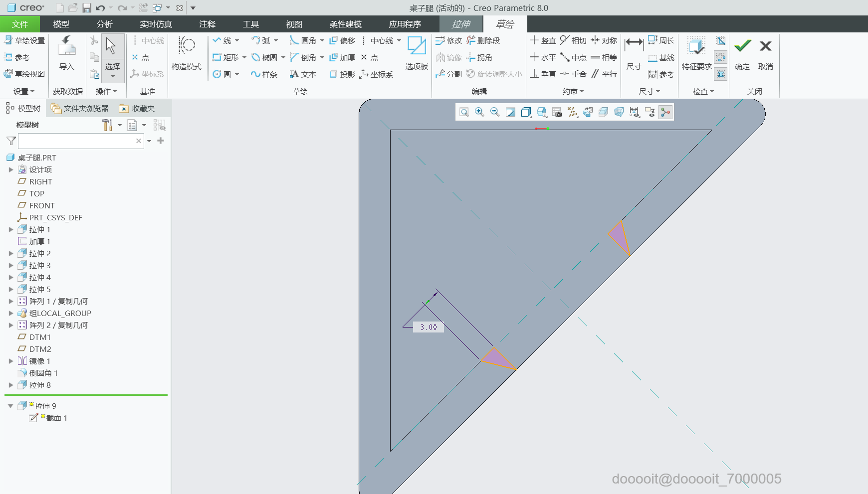The height and width of the screenshot is (494, 868).
Task: Open the 文件 menu
Action: point(20,24)
